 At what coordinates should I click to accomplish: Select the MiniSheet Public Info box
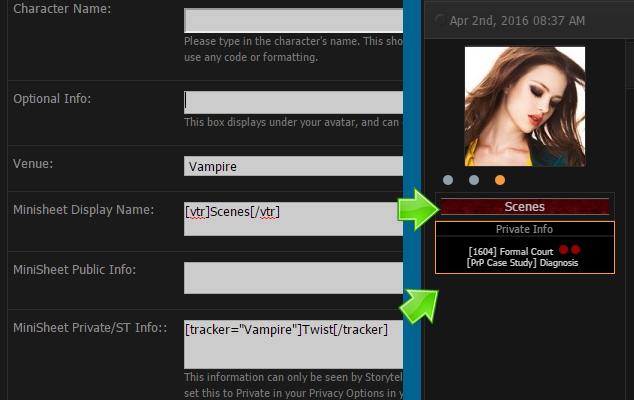click(x=293, y=278)
